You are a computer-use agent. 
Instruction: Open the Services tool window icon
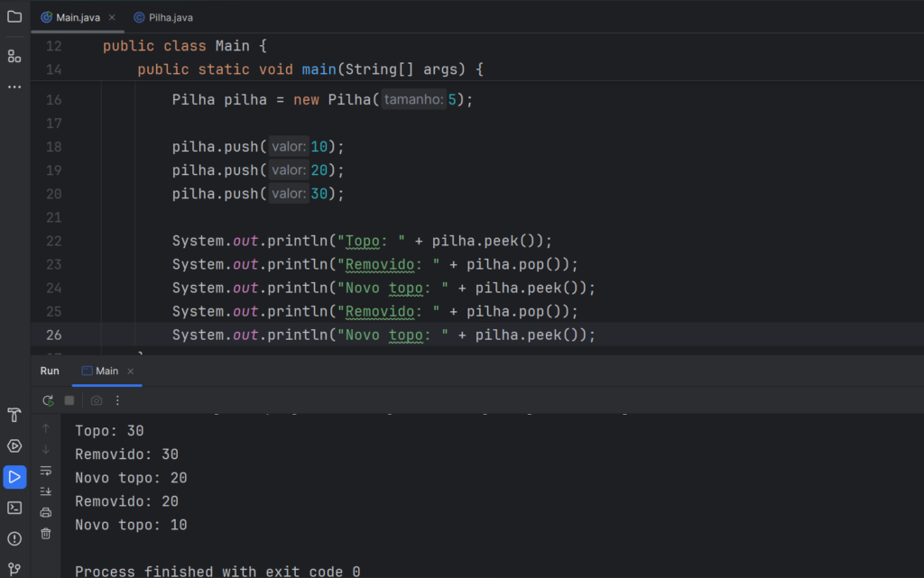tap(14, 445)
